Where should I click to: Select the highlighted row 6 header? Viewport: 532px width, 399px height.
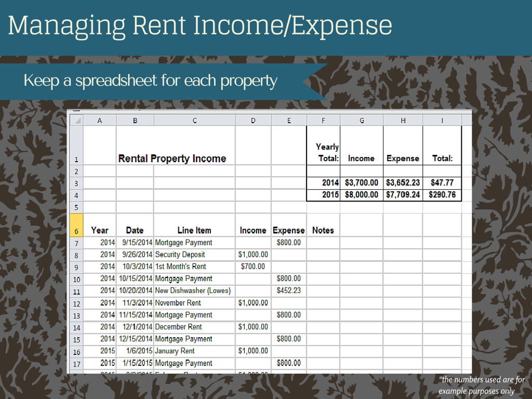click(x=76, y=230)
